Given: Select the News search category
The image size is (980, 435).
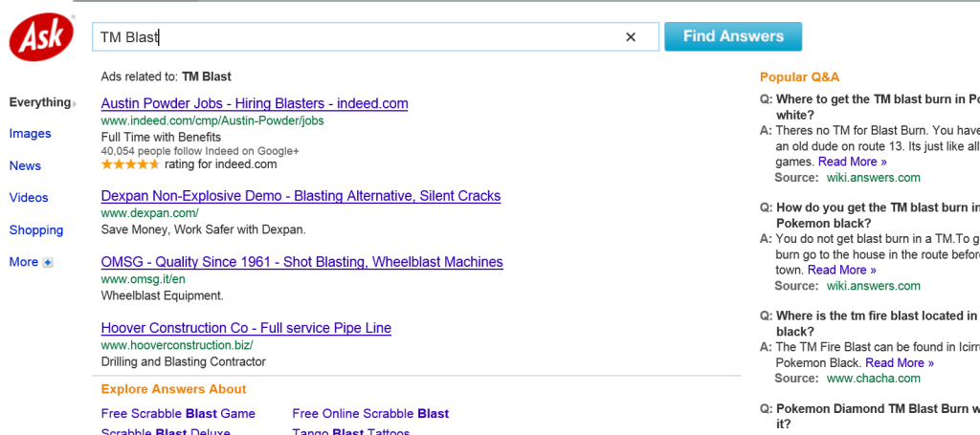Looking at the screenshot, I should [x=25, y=166].
